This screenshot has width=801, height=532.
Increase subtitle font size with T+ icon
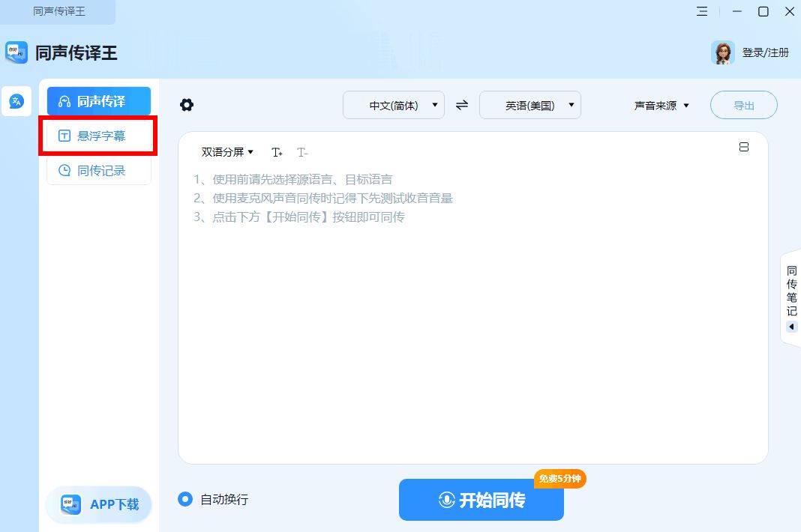(277, 152)
